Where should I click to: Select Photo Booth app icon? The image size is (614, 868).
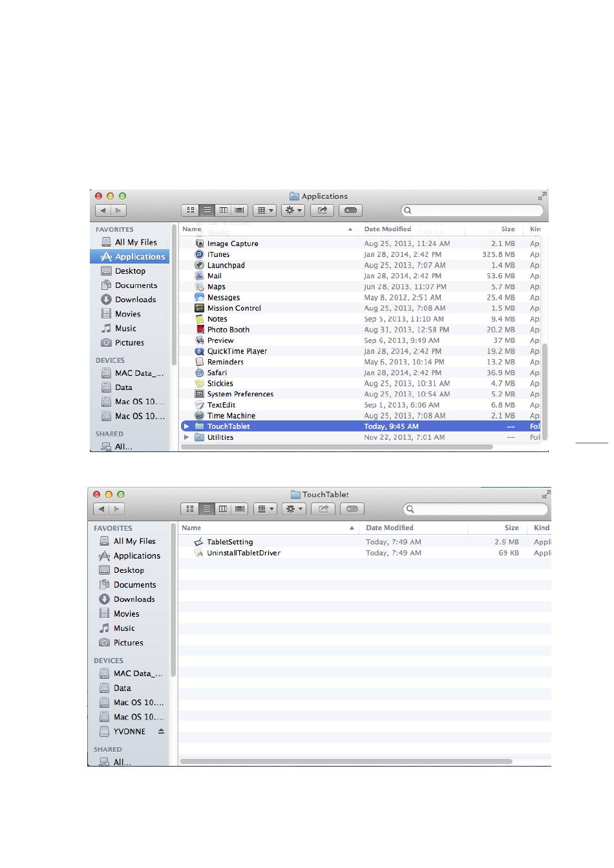pyautogui.click(x=200, y=330)
